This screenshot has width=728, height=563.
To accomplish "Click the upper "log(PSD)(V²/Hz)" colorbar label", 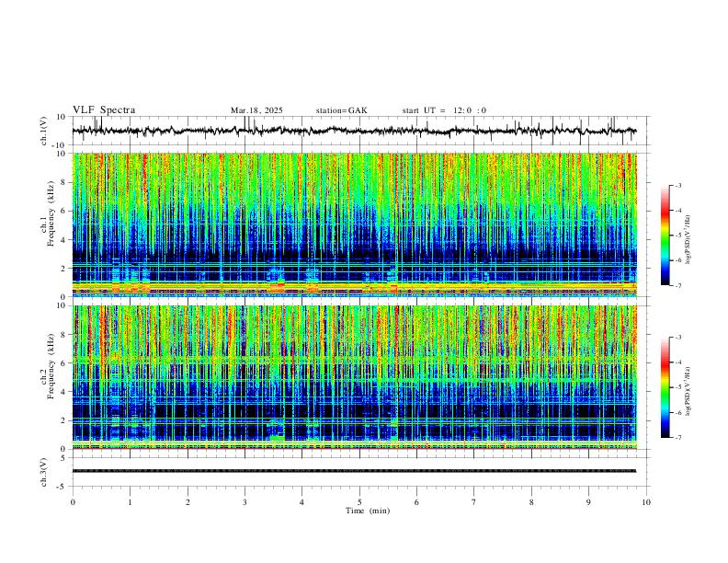I will 688,240.
